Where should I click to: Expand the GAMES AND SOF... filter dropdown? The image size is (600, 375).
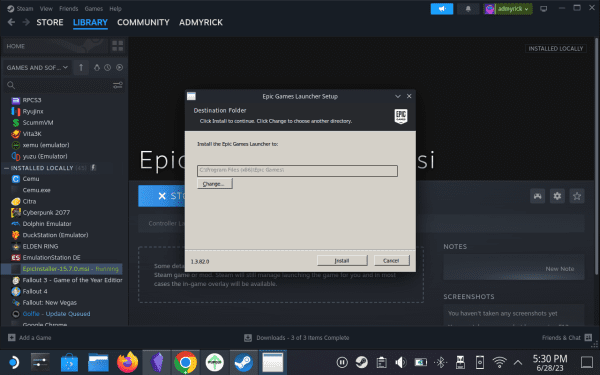(x=37, y=67)
